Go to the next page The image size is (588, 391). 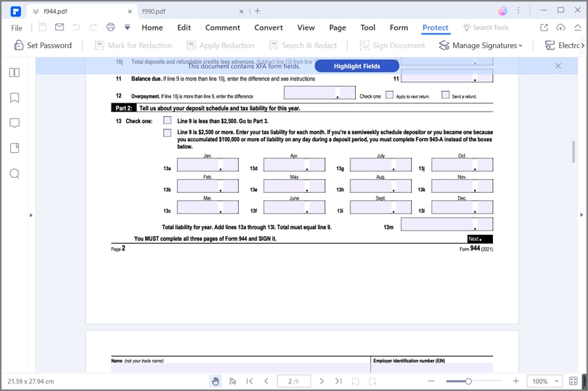(322, 381)
